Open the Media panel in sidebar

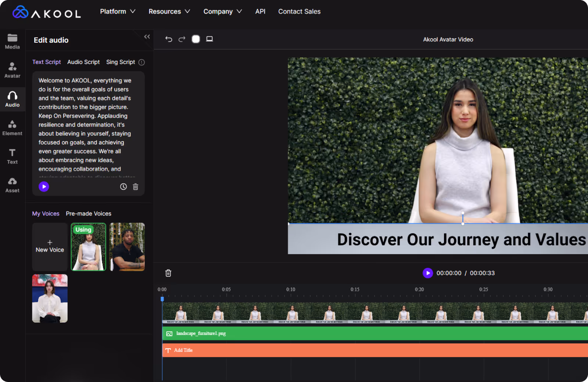click(x=12, y=42)
